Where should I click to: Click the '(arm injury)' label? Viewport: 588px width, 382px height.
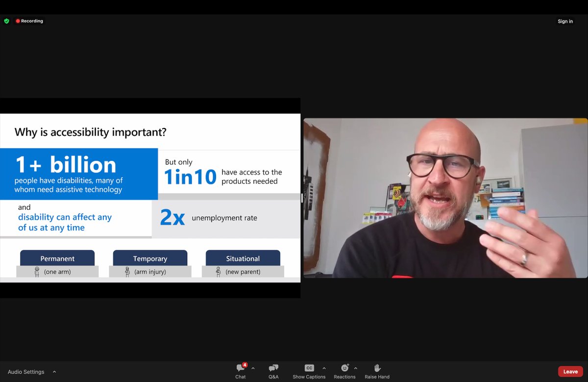click(x=150, y=272)
